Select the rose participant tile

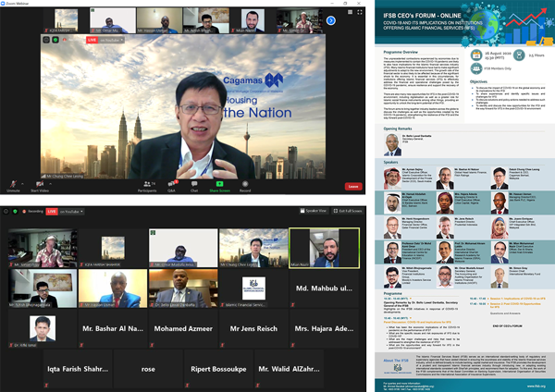pos(148,369)
